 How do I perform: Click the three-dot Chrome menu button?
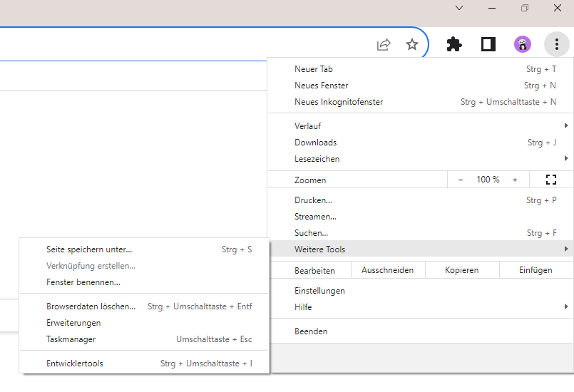556,45
